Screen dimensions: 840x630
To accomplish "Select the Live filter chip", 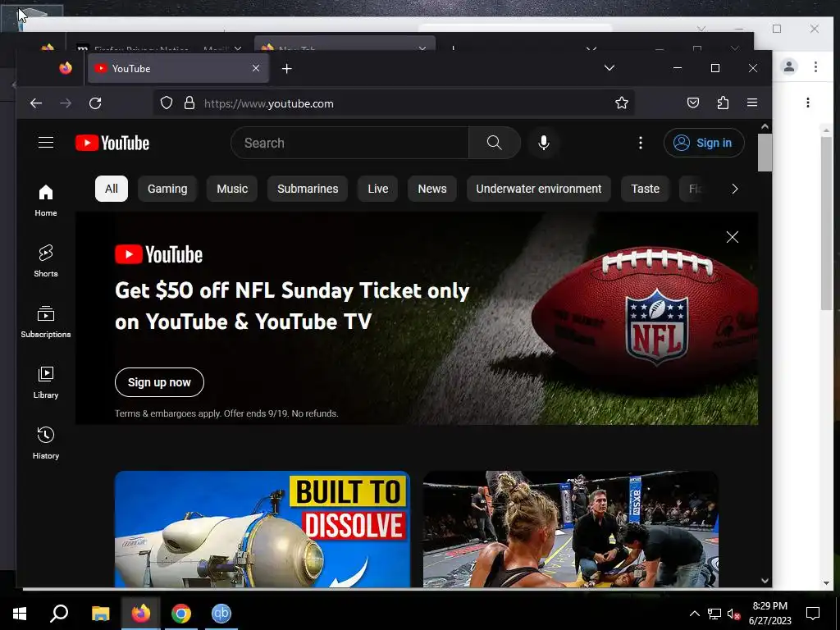I will point(377,189).
